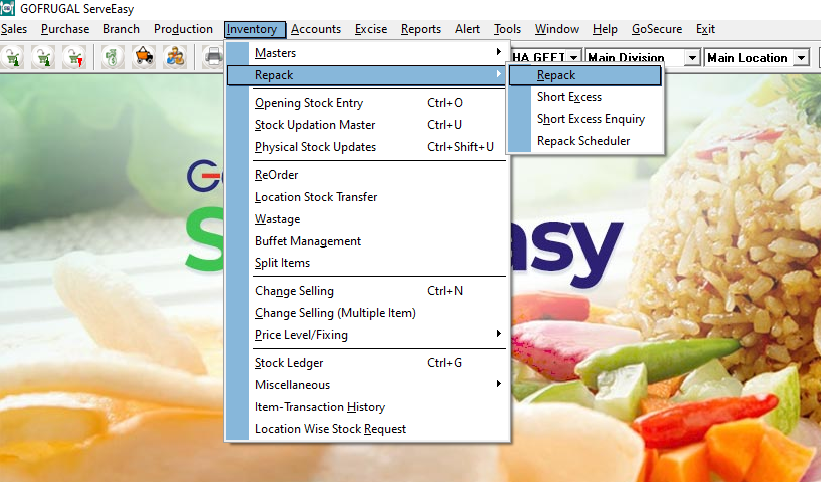Select Physical Stock Updates
The height and width of the screenshot is (482, 821).
(x=368, y=147)
